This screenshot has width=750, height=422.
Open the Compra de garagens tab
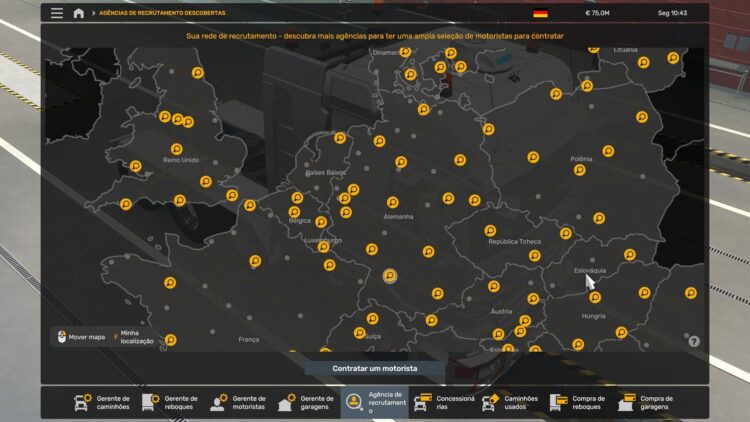pyautogui.click(x=646, y=402)
